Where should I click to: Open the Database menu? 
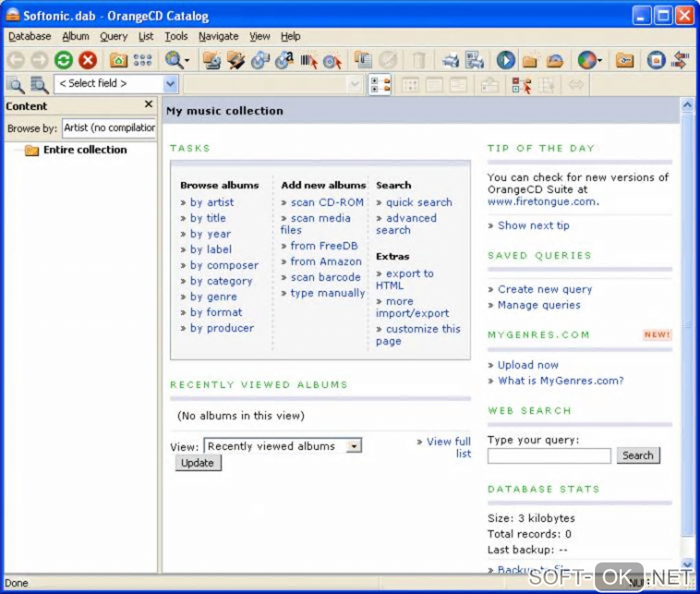[30, 36]
